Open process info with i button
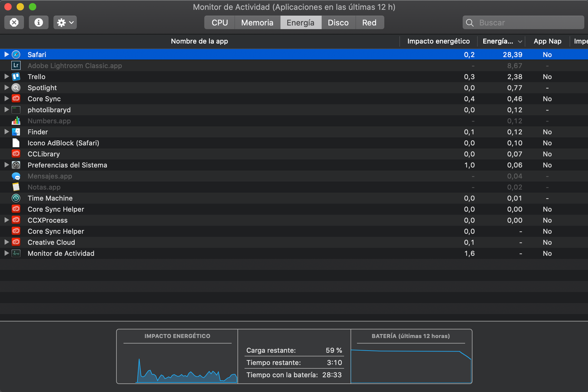 (x=39, y=22)
